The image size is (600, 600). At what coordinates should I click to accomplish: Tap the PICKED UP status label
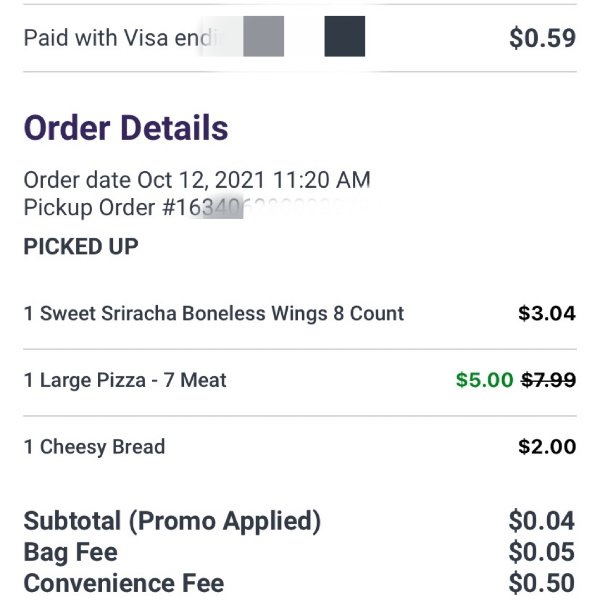point(81,246)
